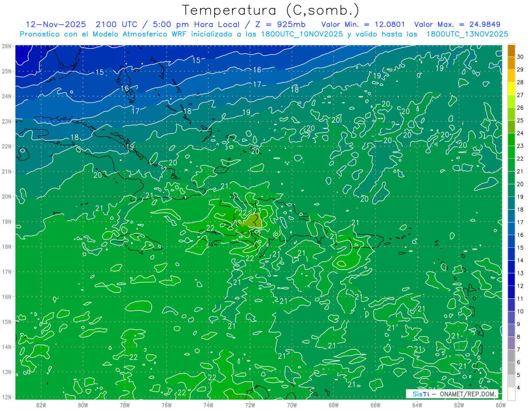Click 'Valor Max. = 24.9849' value
Viewport: 532px width, 411px height.
coord(457,24)
